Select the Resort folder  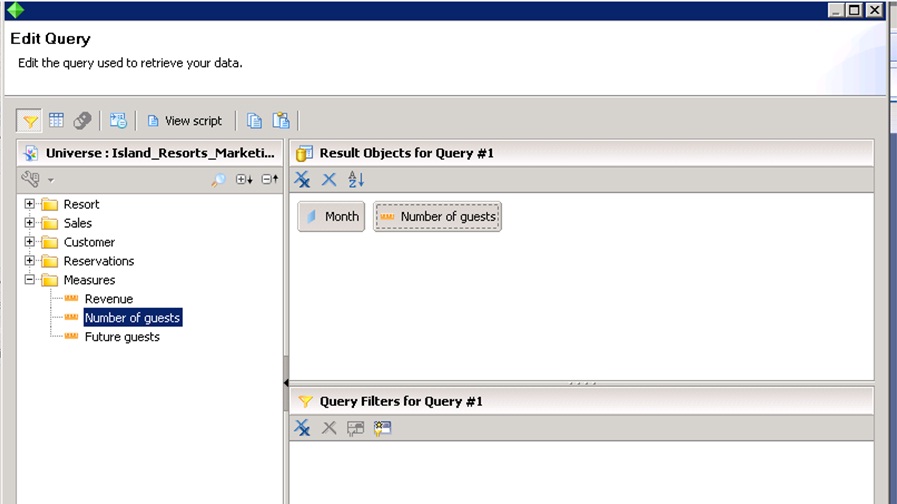point(81,204)
